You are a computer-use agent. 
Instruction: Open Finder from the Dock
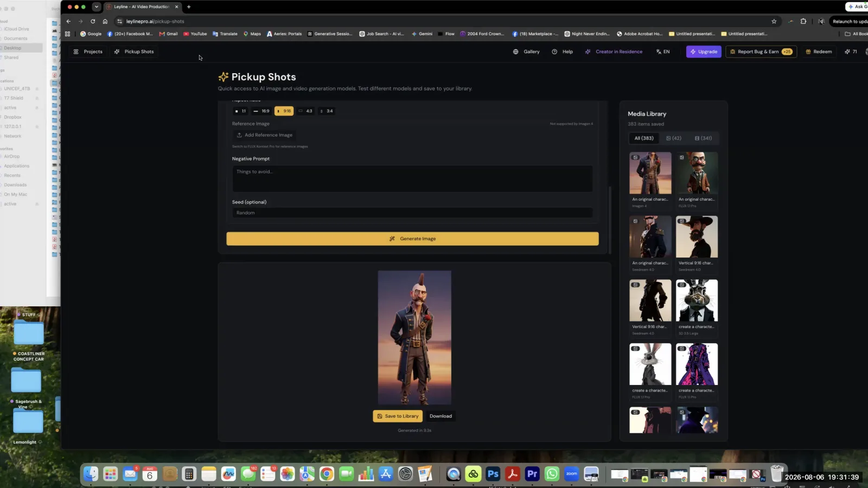pyautogui.click(x=91, y=474)
